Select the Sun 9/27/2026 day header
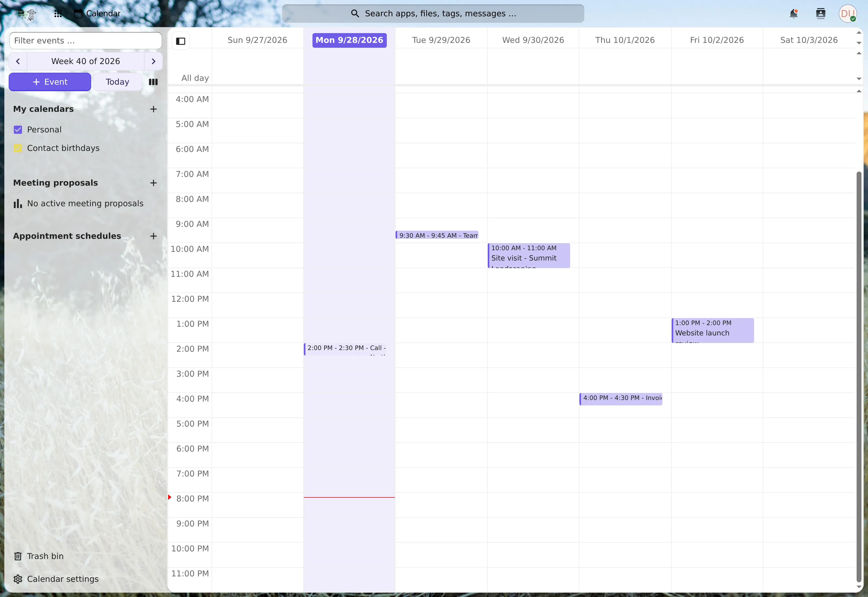The image size is (868, 597). [258, 40]
